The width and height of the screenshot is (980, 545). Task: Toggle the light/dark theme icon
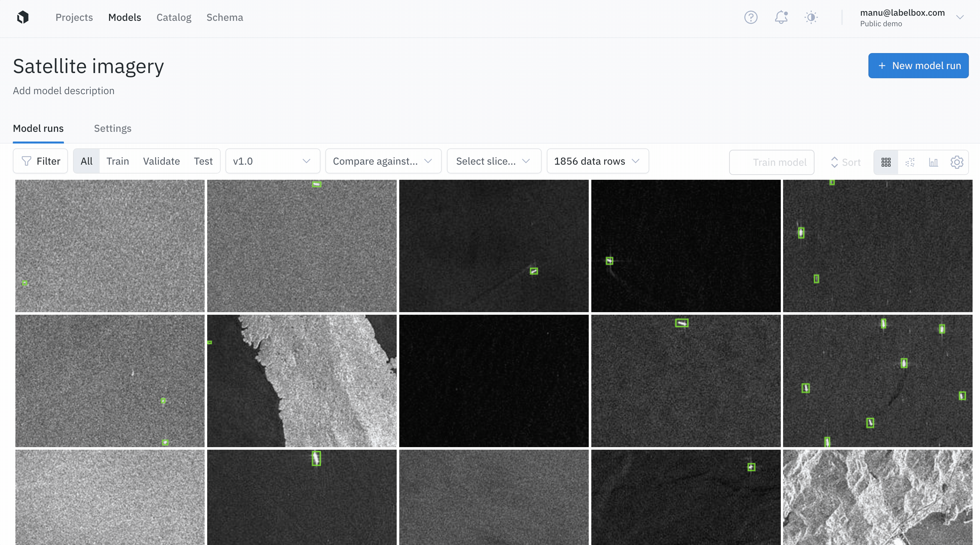[x=811, y=17]
